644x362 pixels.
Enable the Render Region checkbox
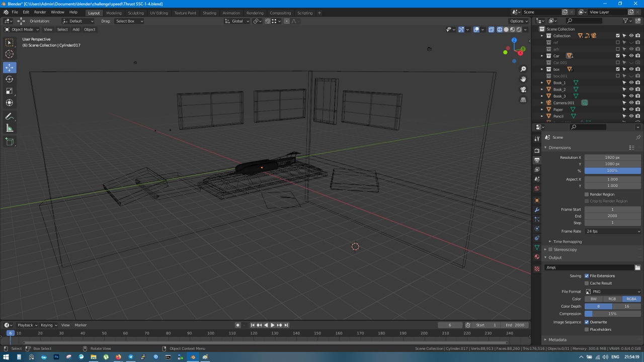[x=587, y=194]
